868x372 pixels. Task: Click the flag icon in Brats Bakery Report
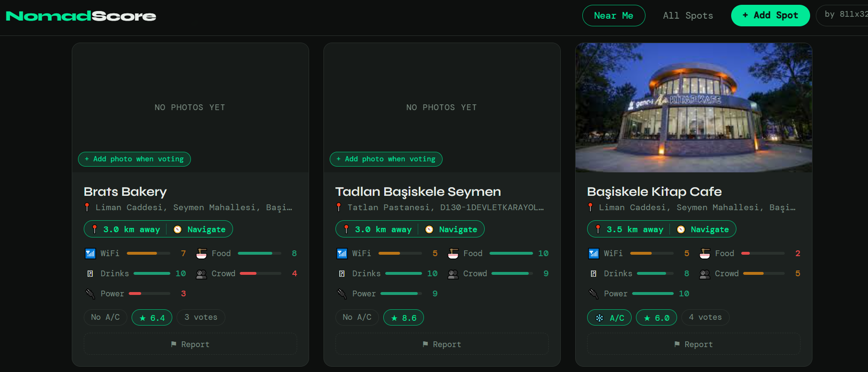(x=174, y=344)
